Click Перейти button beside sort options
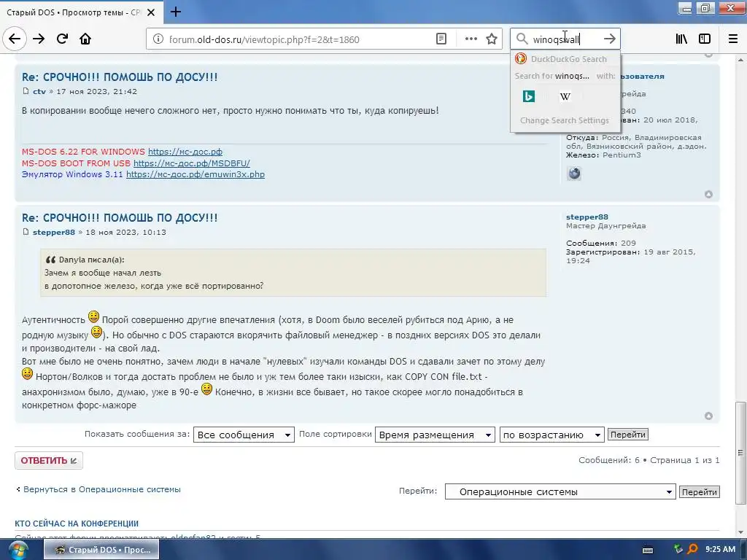747x560 pixels. [x=627, y=435]
